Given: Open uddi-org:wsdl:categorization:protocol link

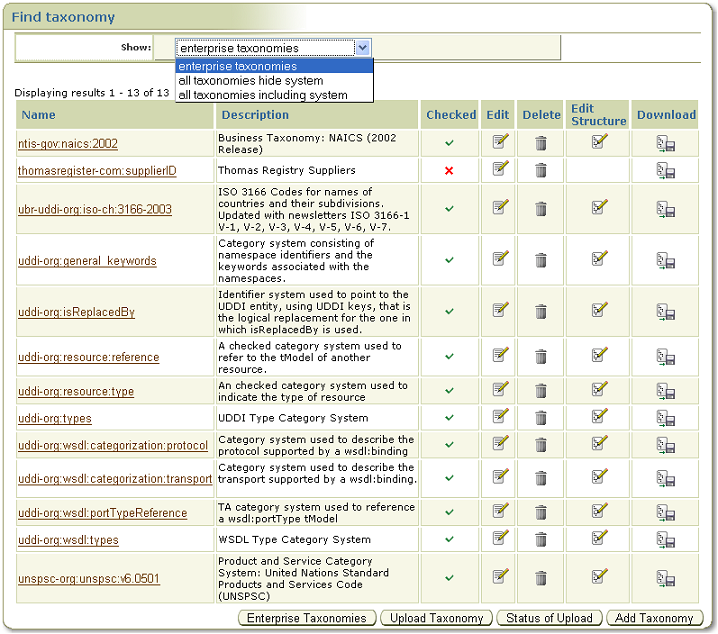Looking at the screenshot, I should pyautogui.click(x=113, y=445).
